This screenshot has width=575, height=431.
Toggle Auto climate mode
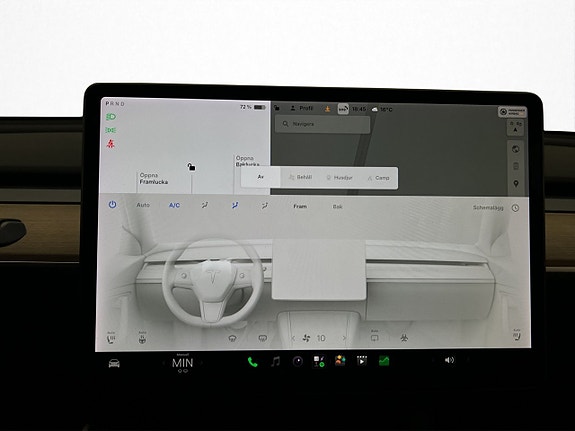pyautogui.click(x=143, y=205)
